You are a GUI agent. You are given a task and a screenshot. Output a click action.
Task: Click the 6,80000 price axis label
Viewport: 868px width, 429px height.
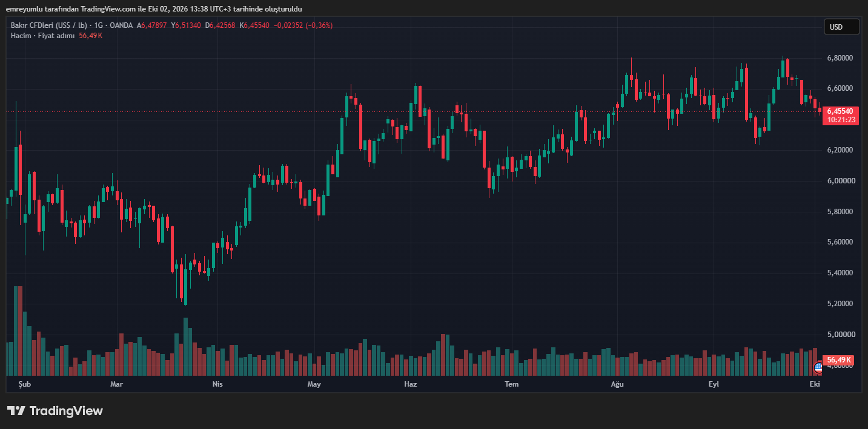tap(840, 58)
